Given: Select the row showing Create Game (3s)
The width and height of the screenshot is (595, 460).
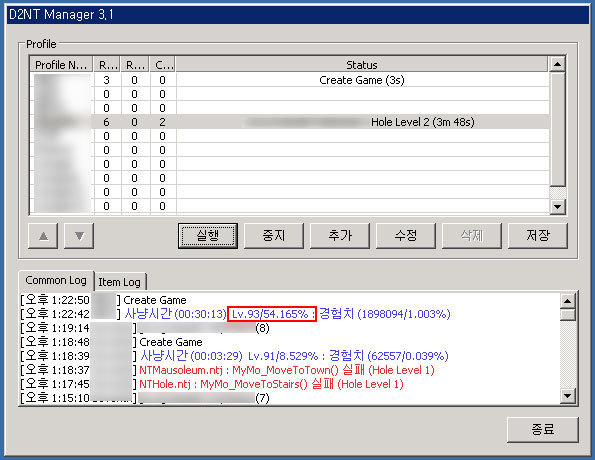Looking at the screenshot, I should (290, 80).
